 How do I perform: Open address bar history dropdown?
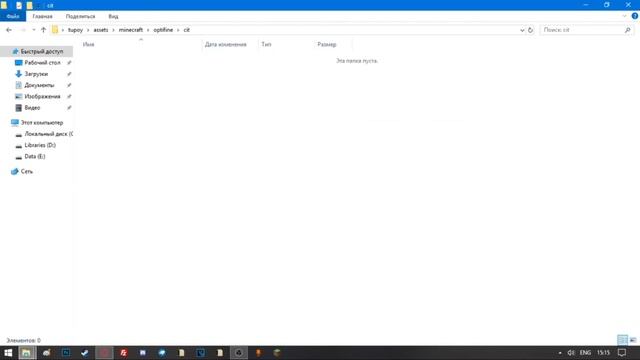(522, 30)
